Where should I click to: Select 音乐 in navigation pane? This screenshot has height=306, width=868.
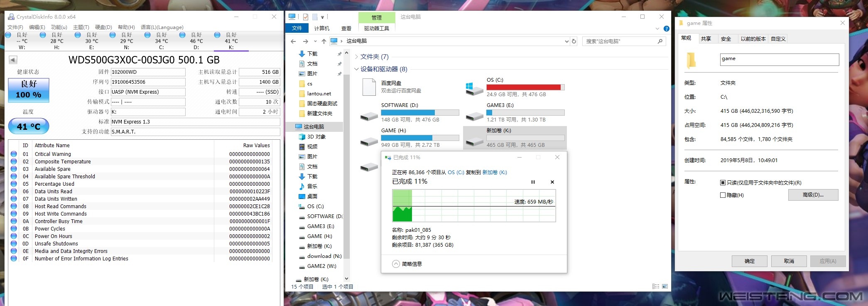click(312, 187)
